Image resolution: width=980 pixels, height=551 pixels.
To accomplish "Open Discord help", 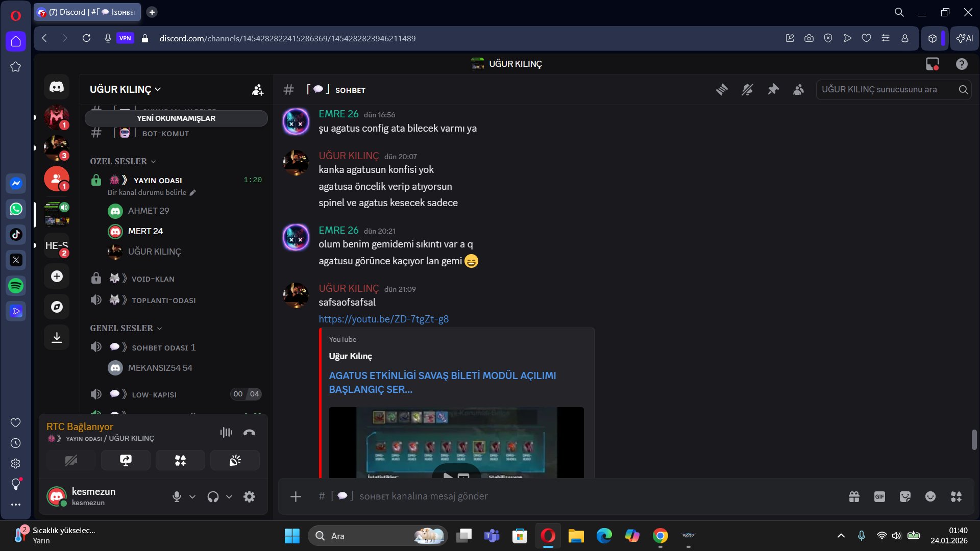I will coord(962,64).
